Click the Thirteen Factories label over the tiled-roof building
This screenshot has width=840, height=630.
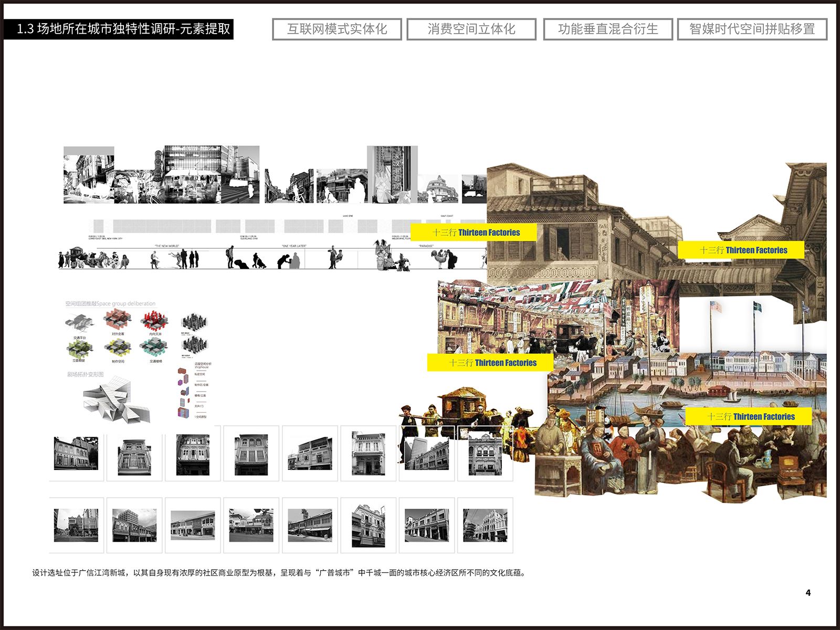pos(474,232)
